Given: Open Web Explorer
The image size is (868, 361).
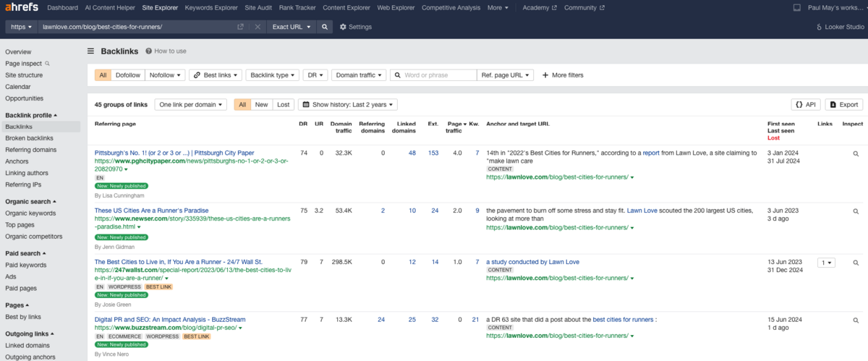Looking at the screenshot, I should (x=396, y=8).
